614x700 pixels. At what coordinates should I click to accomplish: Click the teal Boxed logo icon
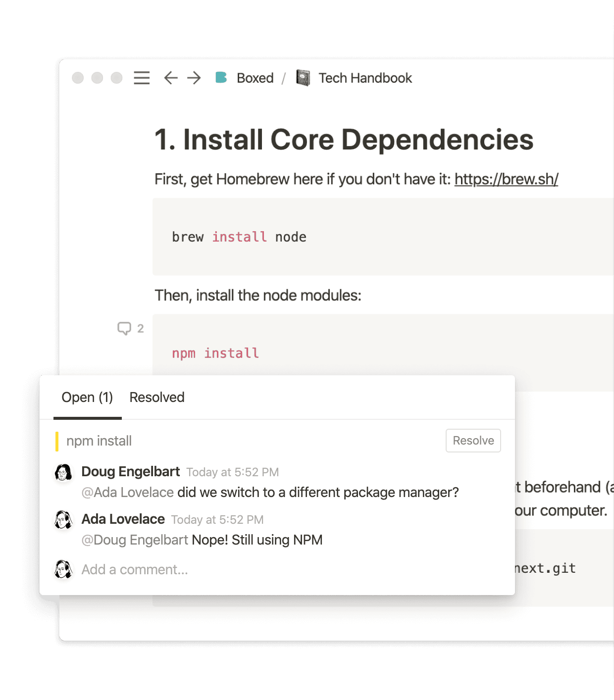coord(221,78)
